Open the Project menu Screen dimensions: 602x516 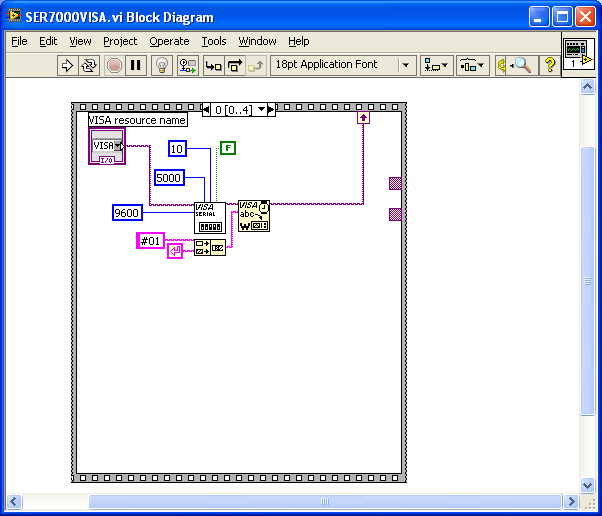point(120,41)
